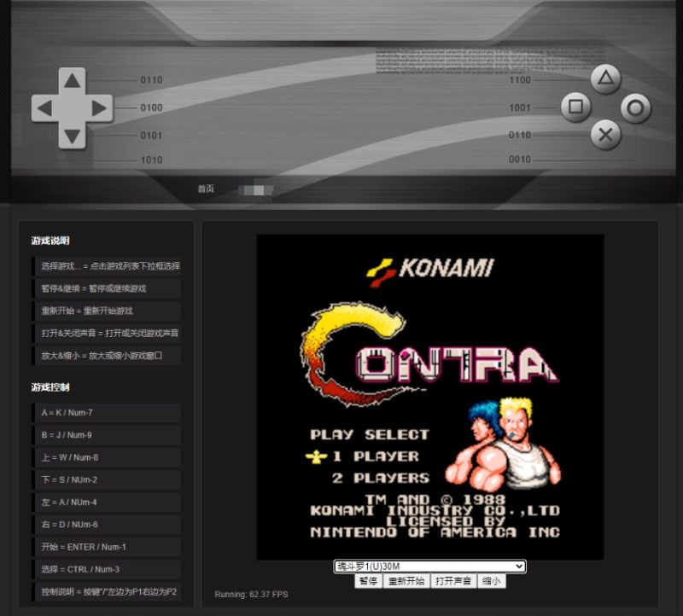Toggle game sound with 打开声音 button
This screenshot has width=683, height=616.
pos(453,581)
